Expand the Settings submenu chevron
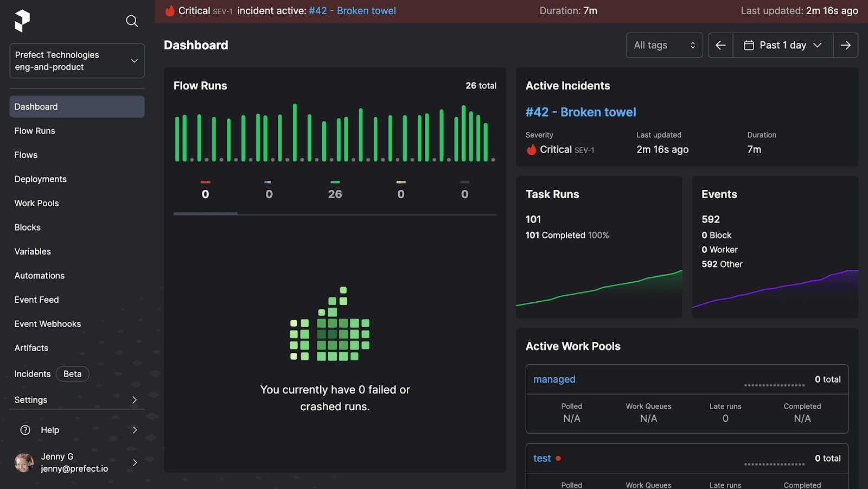This screenshot has height=489, width=868. (x=135, y=400)
